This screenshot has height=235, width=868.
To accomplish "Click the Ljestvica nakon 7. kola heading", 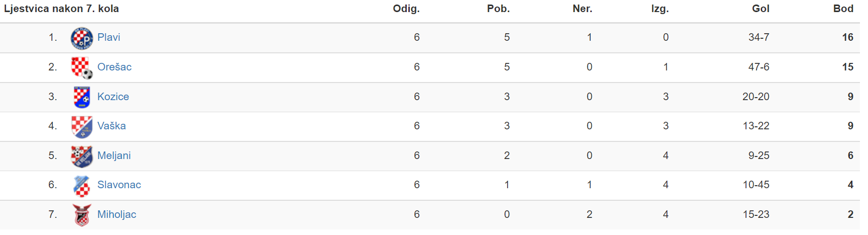I will coord(61,9).
